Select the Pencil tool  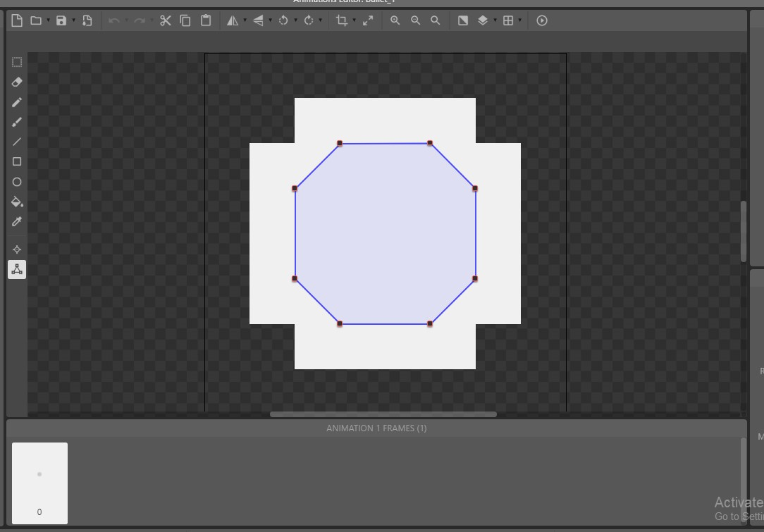coord(17,102)
